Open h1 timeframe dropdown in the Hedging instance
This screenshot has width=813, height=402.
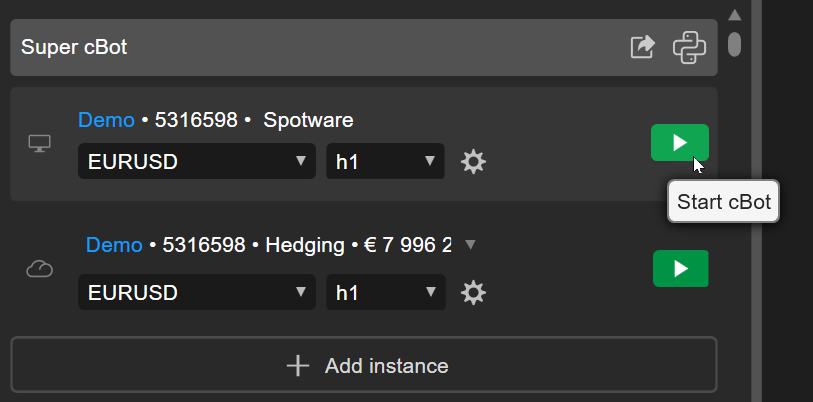(x=385, y=292)
